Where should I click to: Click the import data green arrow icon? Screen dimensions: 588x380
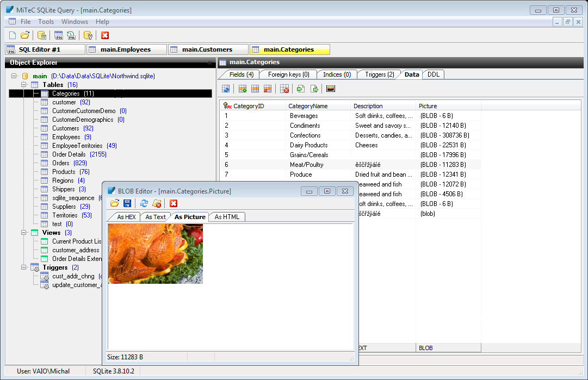click(x=300, y=89)
